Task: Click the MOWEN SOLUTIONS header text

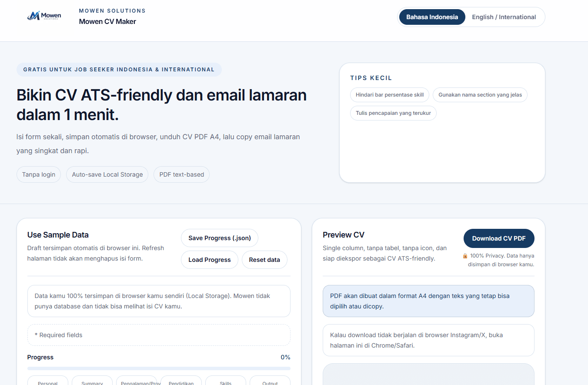Action: pyautogui.click(x=112, y=10)
